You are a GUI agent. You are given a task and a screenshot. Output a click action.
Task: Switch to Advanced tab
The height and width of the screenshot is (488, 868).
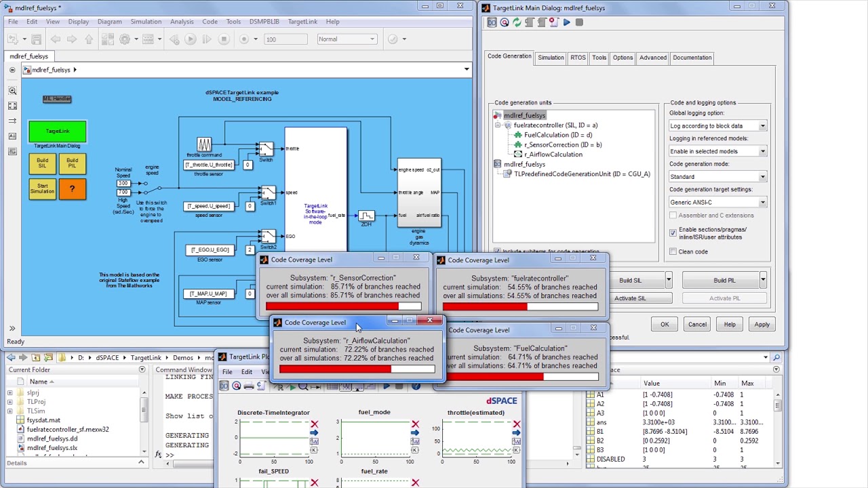[x=653, y=58]
